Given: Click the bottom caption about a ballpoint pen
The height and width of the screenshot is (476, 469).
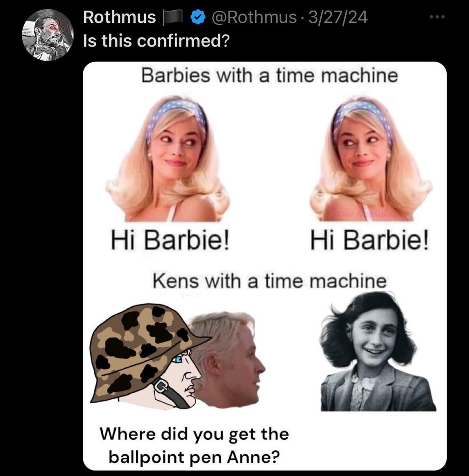Looking at the screenshot, I should tap(194, 446).
